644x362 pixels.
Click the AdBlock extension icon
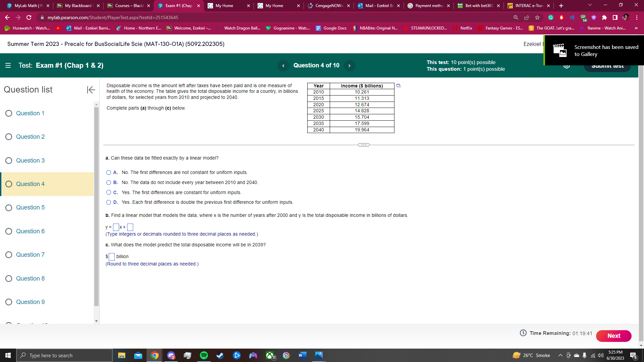pyautogui.click(x=561, y=17)
